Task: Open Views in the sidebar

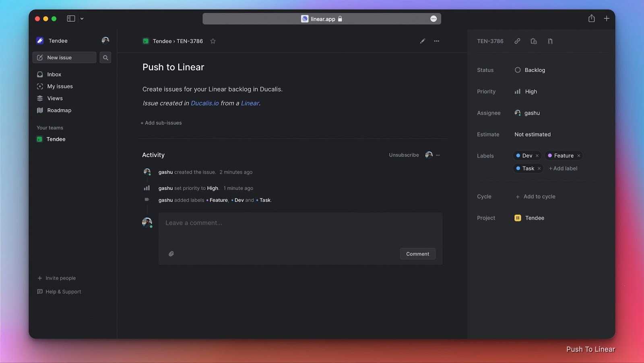Action: tap(55, 98)
